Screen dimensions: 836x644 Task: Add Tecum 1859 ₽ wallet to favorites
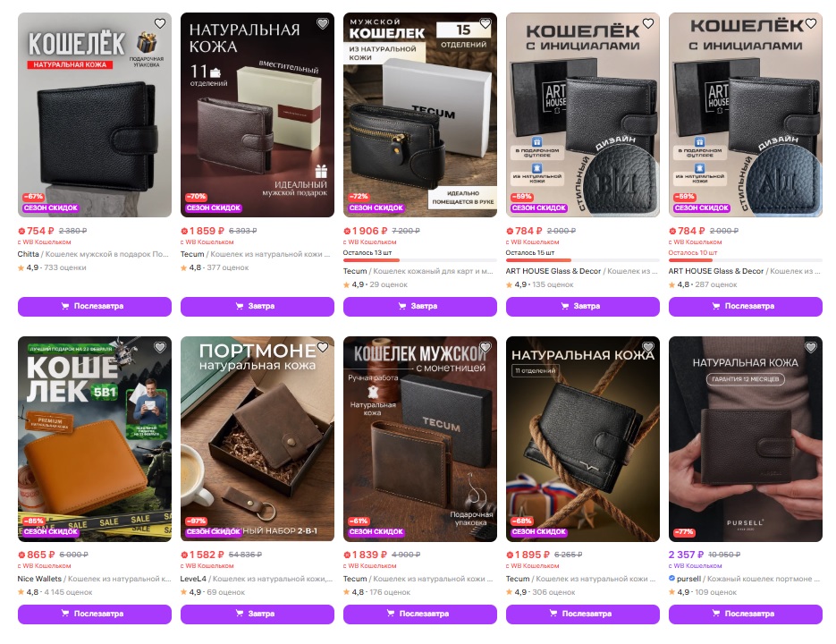coord(323,23)
